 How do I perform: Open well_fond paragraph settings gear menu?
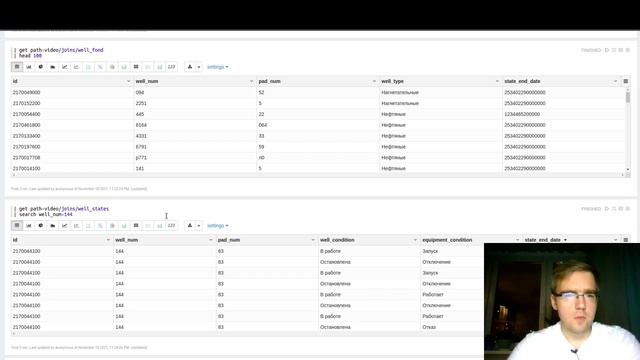pyautogui.click(x=628, y=50)
